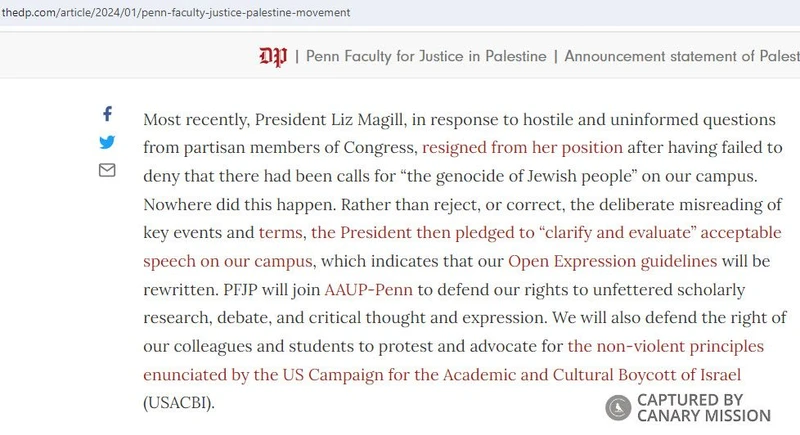Click the "Most recently, President Liz Magill" sentence

pyautogui.click(x=280, y=119)
